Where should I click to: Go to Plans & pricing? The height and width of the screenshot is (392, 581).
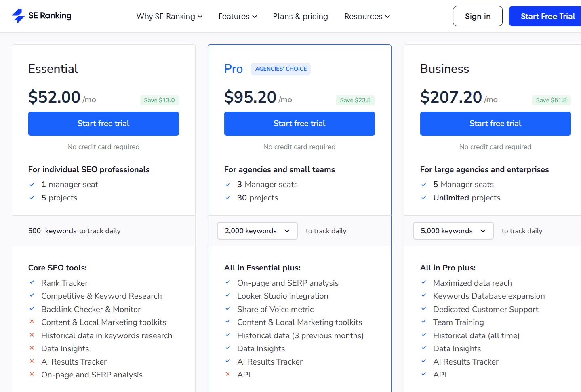(300, 16)
